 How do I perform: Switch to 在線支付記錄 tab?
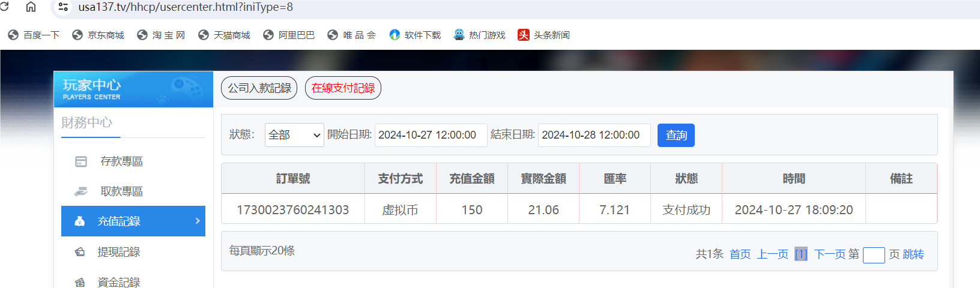click(x=343, y=88)
